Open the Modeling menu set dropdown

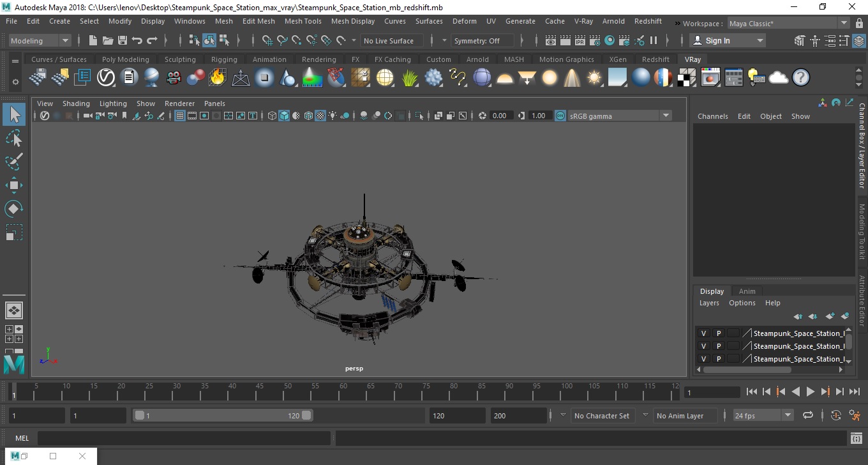click(40, 40)
